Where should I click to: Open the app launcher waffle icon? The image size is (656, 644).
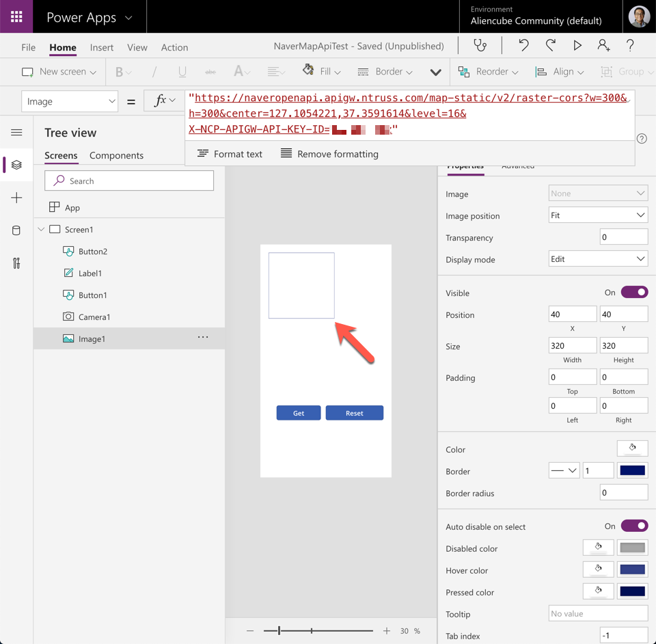(x=16, y=16)
